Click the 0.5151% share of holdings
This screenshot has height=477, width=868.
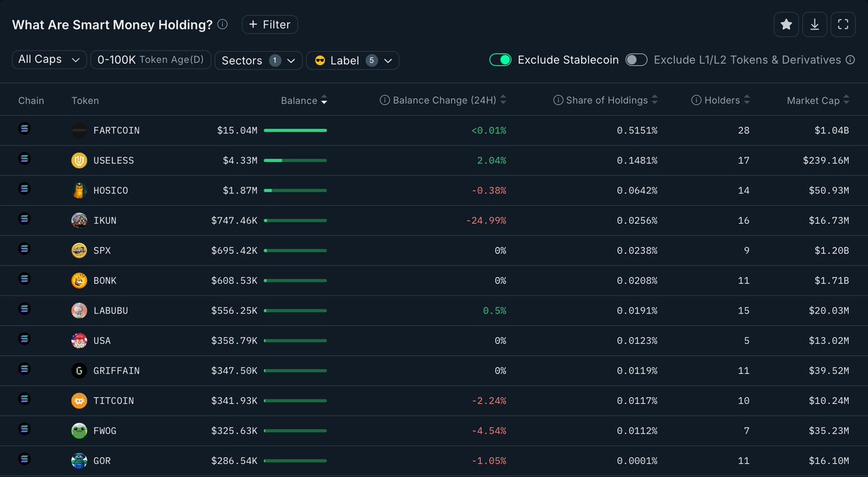[637, 130]
